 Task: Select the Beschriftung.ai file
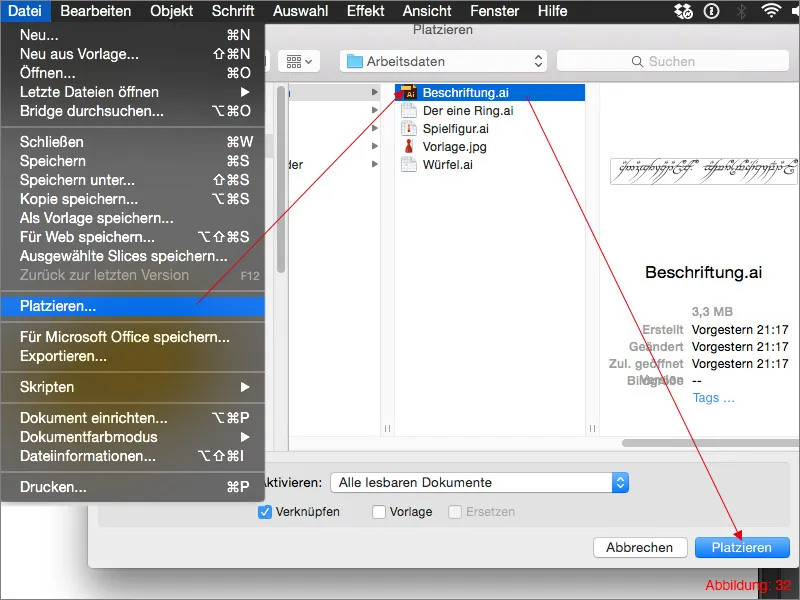(x=490, y=92)
